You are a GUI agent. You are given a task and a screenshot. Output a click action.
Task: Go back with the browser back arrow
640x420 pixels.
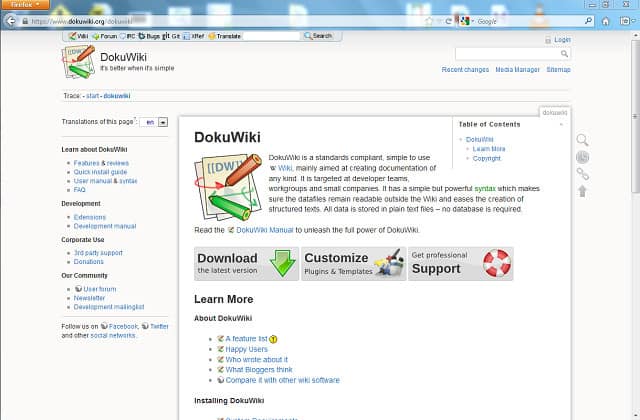click(x=11, y=21)
